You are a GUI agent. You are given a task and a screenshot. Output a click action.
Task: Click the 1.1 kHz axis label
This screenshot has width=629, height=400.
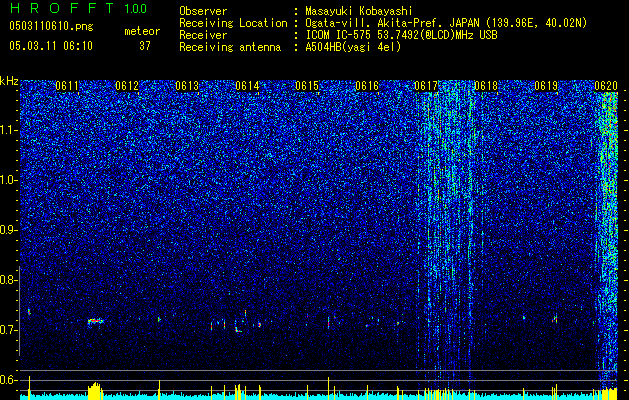7,130
